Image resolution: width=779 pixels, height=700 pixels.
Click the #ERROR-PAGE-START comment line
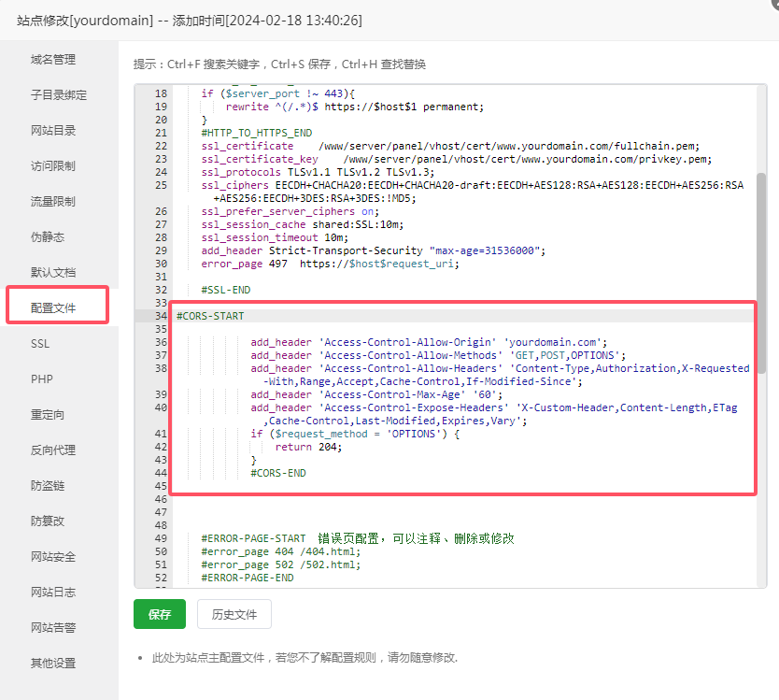pyautogui.click(x=358, y=538)
